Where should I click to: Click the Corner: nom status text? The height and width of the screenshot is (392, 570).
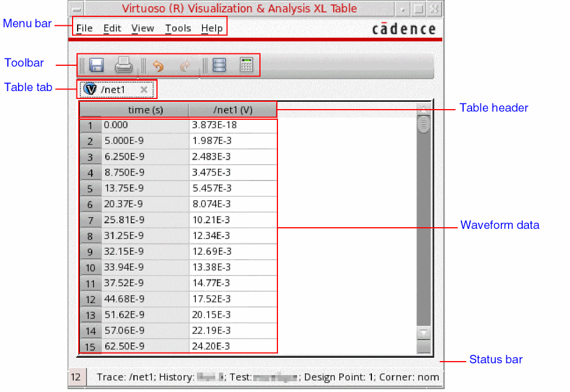409,377
